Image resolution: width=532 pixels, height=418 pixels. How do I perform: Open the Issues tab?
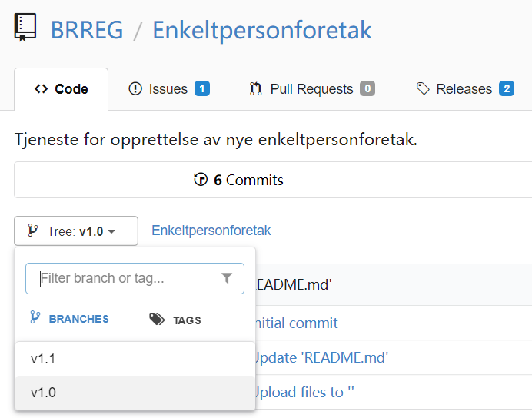point(169,89)
